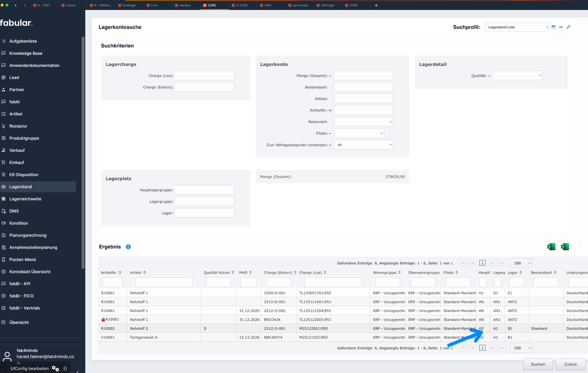Click the blue info icon beside Ergebnis

pyautogui.click(x=128, y=247)
